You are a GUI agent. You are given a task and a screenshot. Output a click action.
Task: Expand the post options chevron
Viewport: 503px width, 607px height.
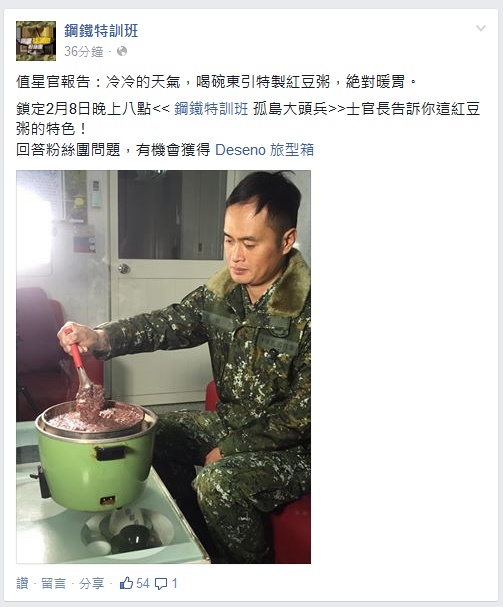pos(481,28)
